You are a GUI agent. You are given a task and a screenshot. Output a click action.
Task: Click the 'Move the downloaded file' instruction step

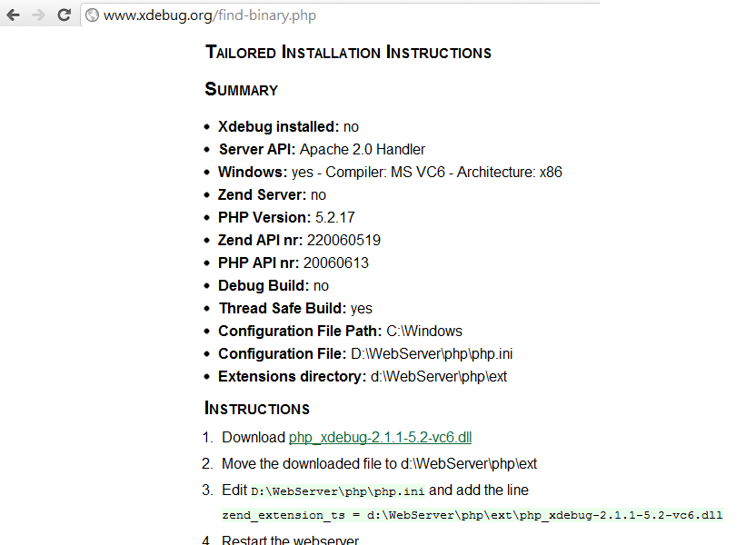pos(379,463)
